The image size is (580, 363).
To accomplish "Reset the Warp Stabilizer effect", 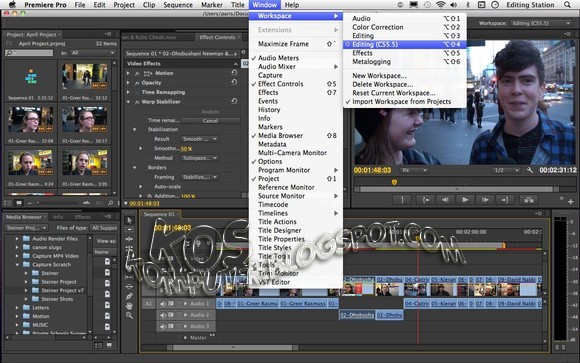I will click(234, 101).
